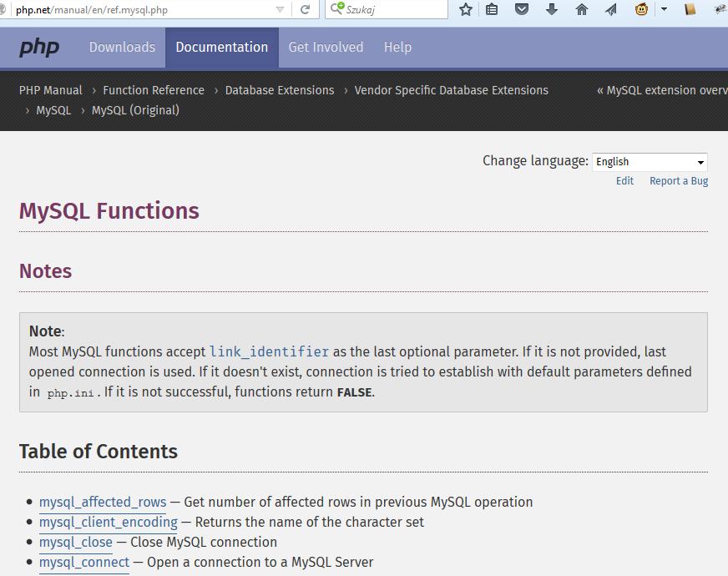Image resolution: width=728 pixels, height=576 pixels.
Task: Click Report a Bug link
Action: [679, 181]
